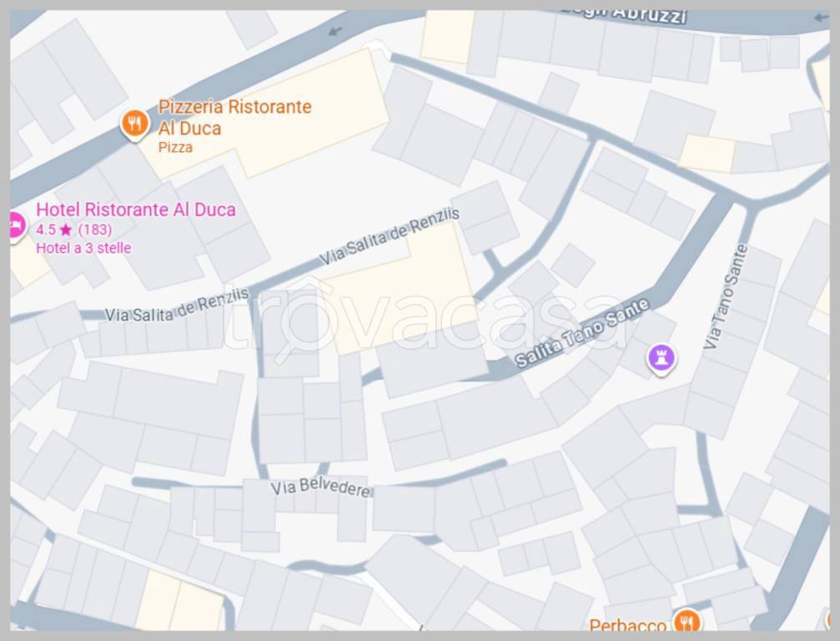Screen dimensions: 840x641
Task: Click the Pizzeria Ristorante Al Duca restaurant pin
Action: (134, 124)
